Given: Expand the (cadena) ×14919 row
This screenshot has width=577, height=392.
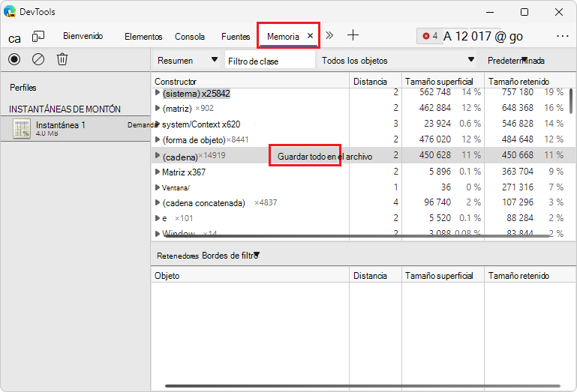Looking at the screenshot, I should (158, 156).
